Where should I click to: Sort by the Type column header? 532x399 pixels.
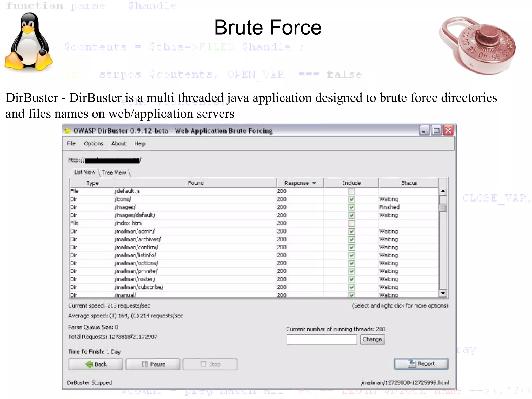click(92, 183)
